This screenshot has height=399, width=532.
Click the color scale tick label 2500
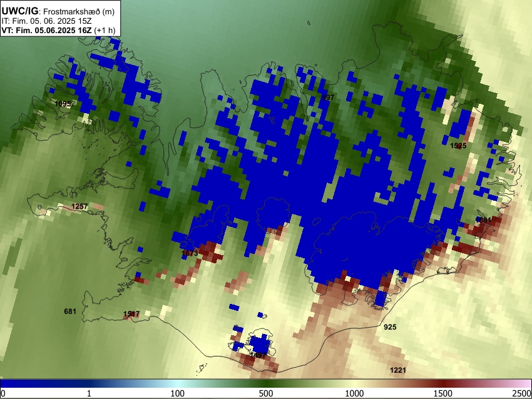[x=522, y=393]
